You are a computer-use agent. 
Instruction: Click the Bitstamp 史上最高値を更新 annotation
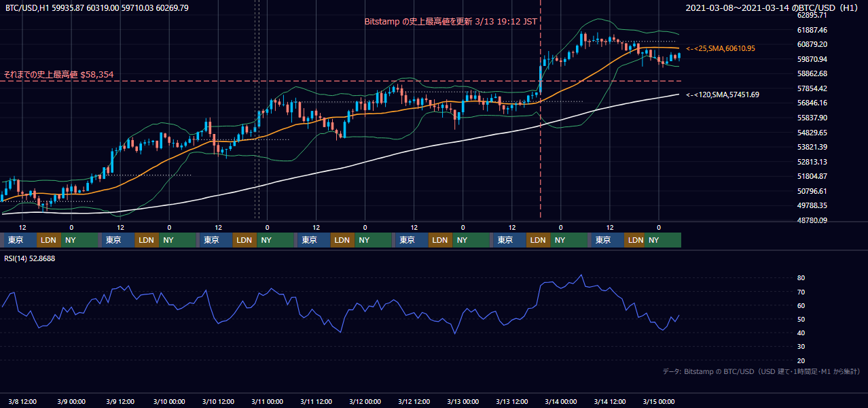tap(451, 22)
